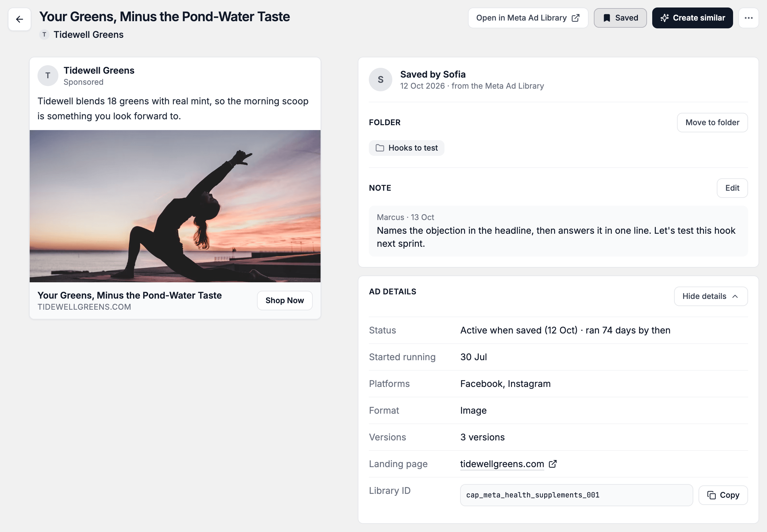Click the '3 versions' value
The height and width of the screenshot is (532, 767).
click(x=482, y=437)
